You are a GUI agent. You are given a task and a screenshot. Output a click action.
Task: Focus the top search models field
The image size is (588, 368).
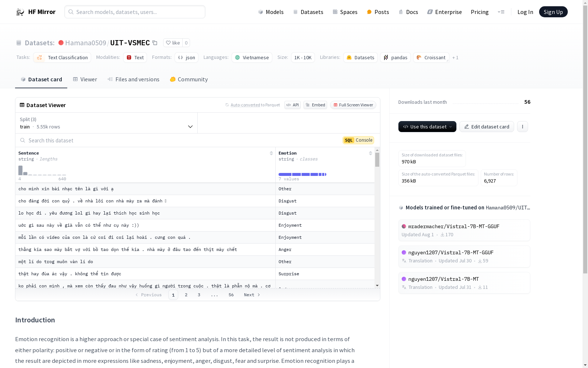pyautogui.click(x=135, y=12)
